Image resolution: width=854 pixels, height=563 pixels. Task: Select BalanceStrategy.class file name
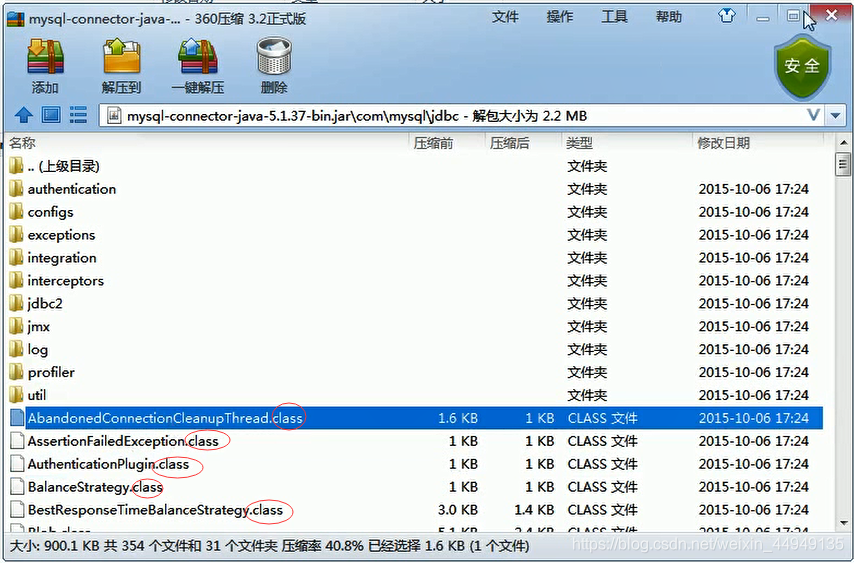coord(95,486)
